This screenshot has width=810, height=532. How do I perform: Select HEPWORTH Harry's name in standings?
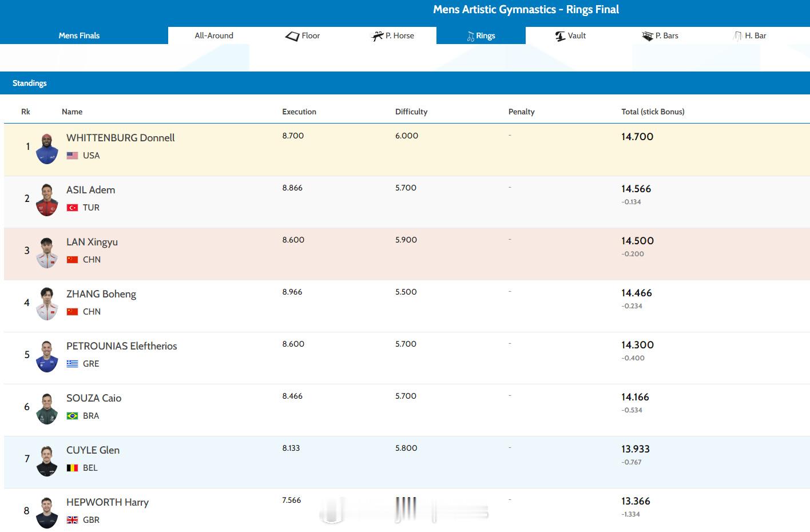point(107,502)
